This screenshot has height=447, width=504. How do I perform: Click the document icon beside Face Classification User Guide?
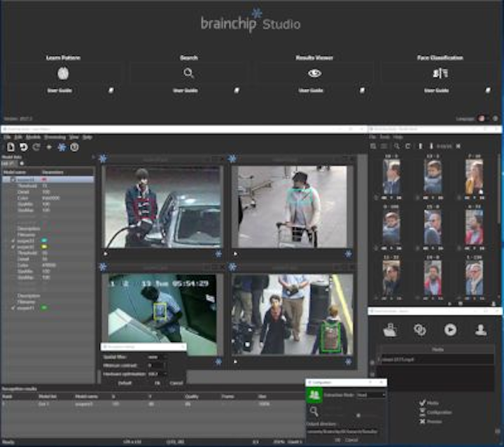click(488, 90)
